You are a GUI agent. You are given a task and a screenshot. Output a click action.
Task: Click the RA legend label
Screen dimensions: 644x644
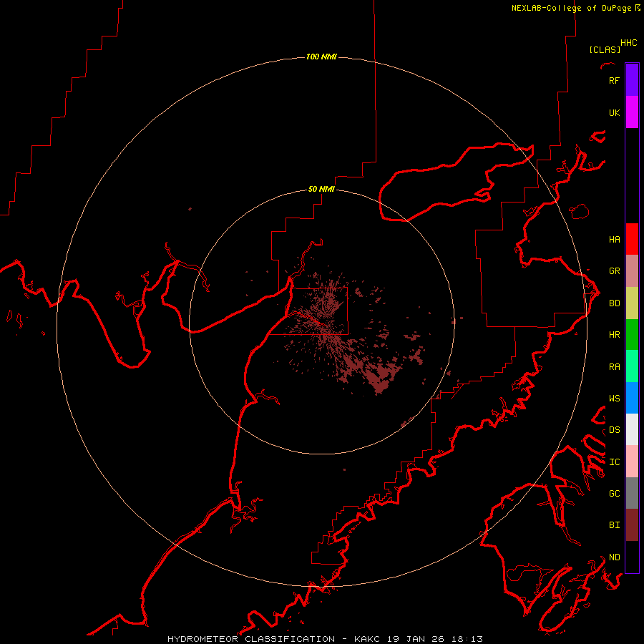coord(614,367)
